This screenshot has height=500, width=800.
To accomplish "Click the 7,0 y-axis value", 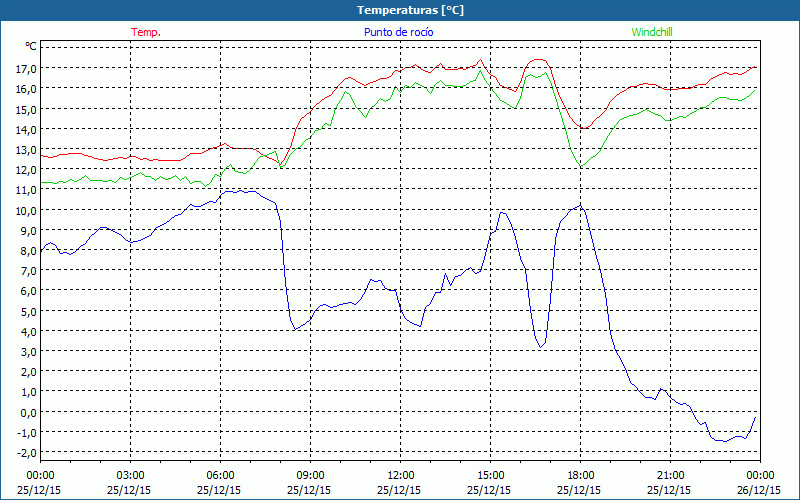I will [x=30, y=270].
